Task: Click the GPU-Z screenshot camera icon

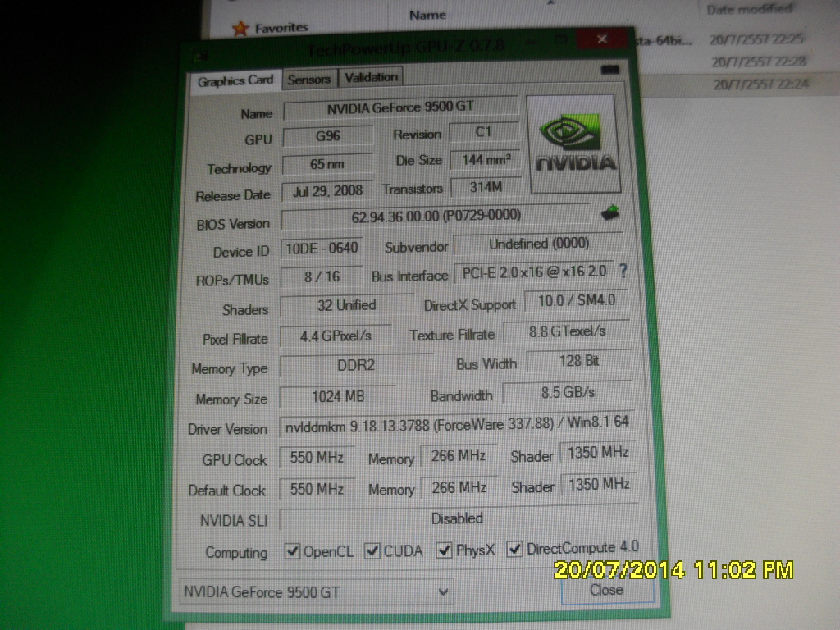Action: coord(609,70)
